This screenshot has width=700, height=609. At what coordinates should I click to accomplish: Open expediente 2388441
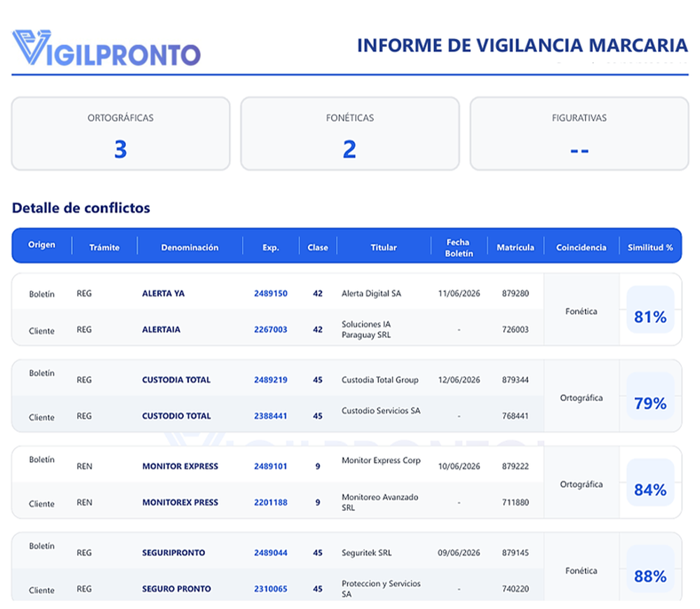tap(270, 416)
